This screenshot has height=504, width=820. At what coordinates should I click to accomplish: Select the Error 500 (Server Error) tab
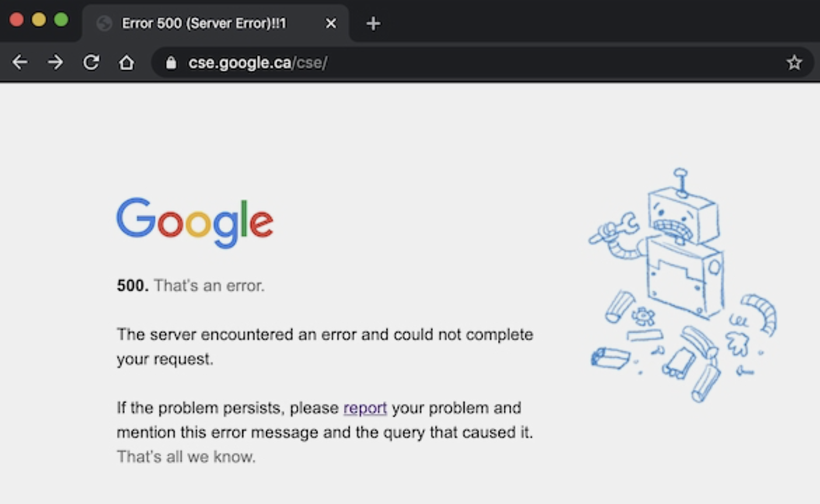point(204,23)
